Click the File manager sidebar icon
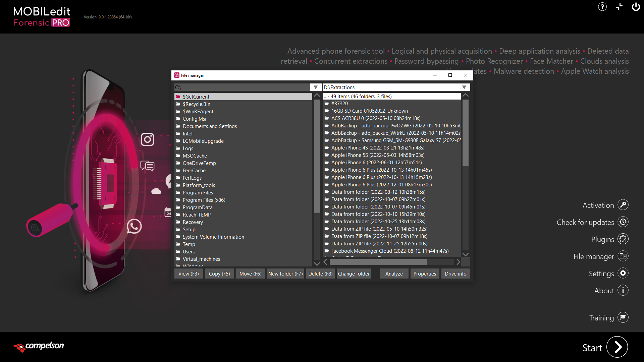Viewport: 644px width, 362px height. (623, 256)
